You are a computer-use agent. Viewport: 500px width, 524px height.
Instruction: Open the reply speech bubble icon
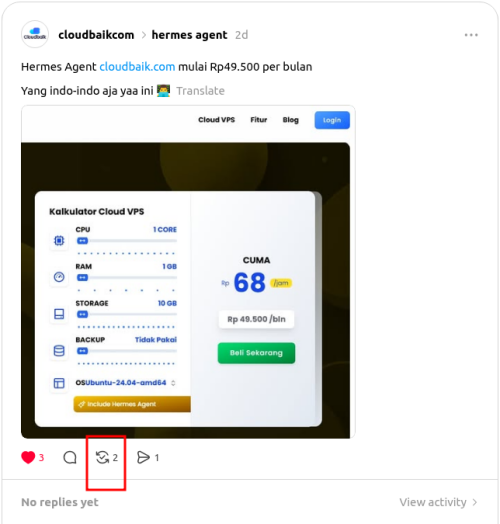click(x=70, y=457)
